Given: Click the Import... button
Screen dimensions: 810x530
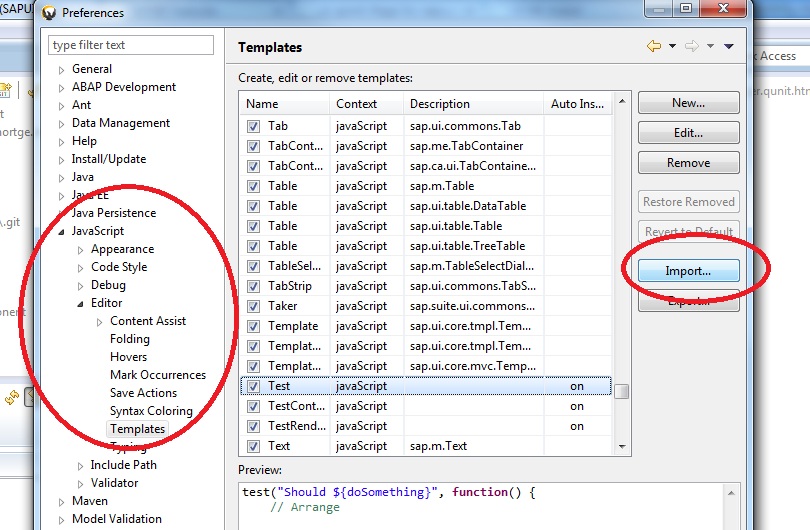Looking at the screenshot, I should point(688,271).
